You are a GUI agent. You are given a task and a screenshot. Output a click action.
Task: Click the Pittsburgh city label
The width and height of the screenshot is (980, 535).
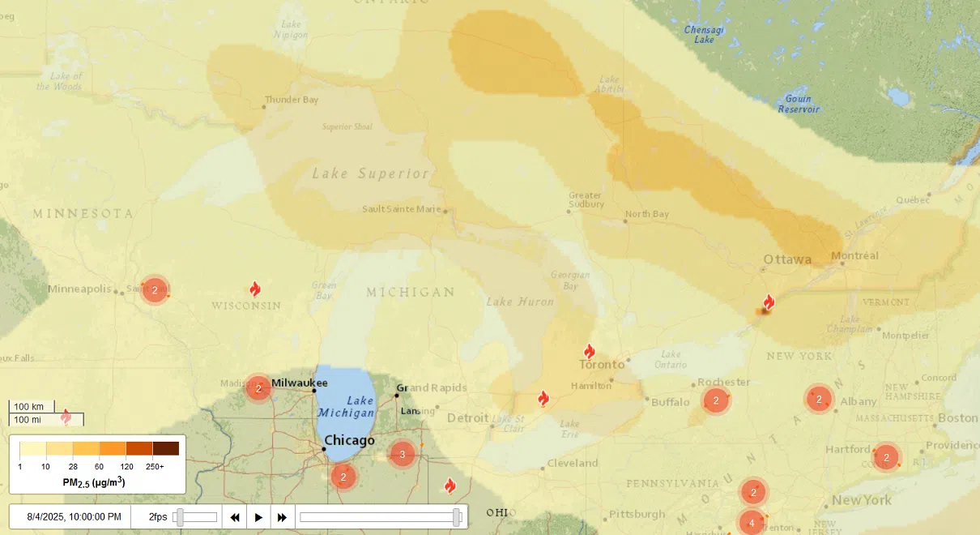[x=637, y=514]
